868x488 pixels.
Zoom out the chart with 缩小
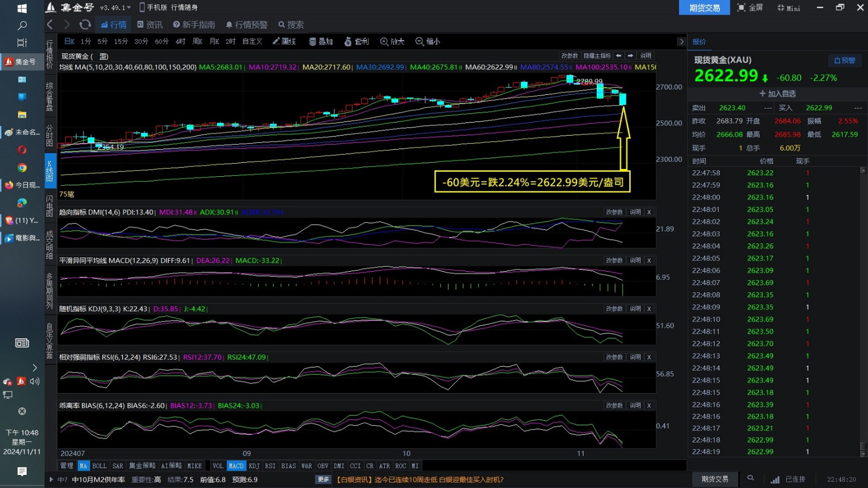click(x=427, y=41)
